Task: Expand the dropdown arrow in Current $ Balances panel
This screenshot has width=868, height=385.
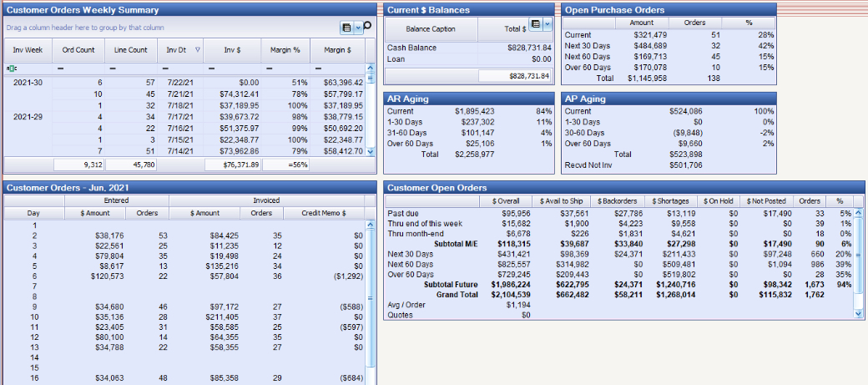Action: 548,24
